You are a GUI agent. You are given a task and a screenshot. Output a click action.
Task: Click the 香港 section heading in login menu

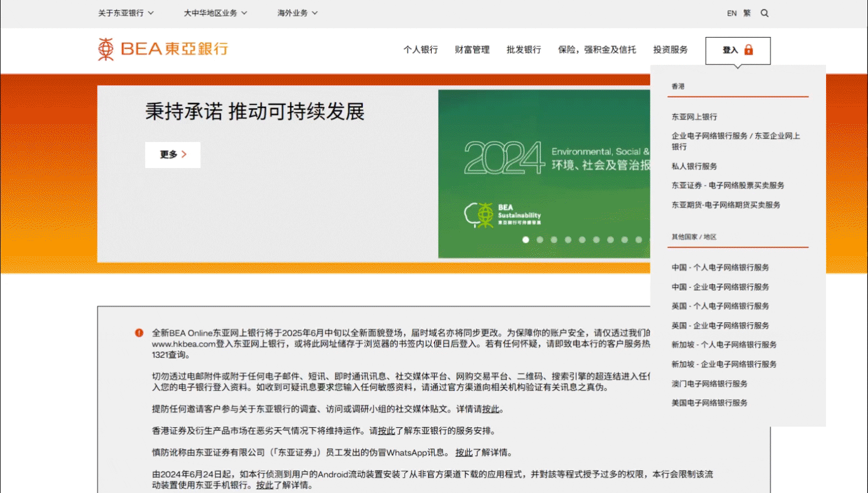678,86
